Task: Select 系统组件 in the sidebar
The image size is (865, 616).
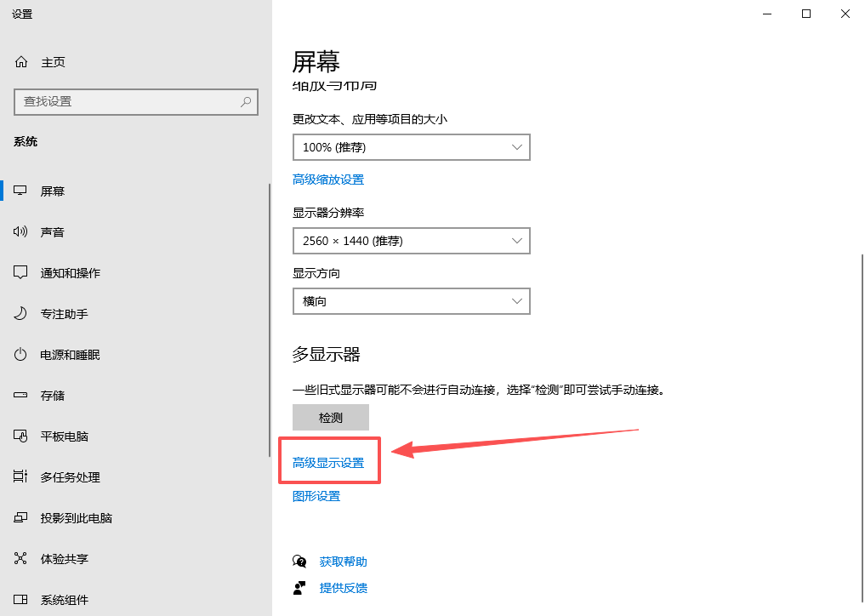Action: (x=64, y=600)
